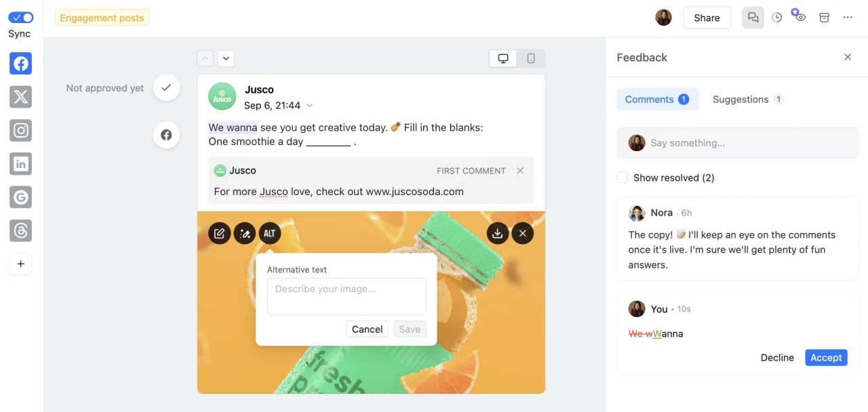Approve the post with the checkmark circle
Viewport: 868px width, 412px height.
click(166, 87)
